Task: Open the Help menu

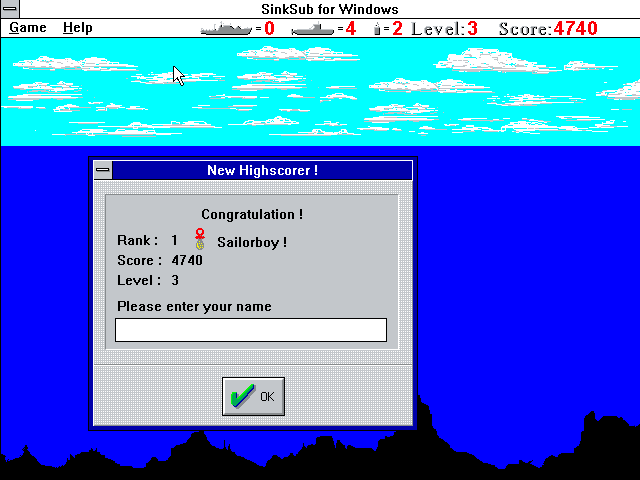Action: 77,28
